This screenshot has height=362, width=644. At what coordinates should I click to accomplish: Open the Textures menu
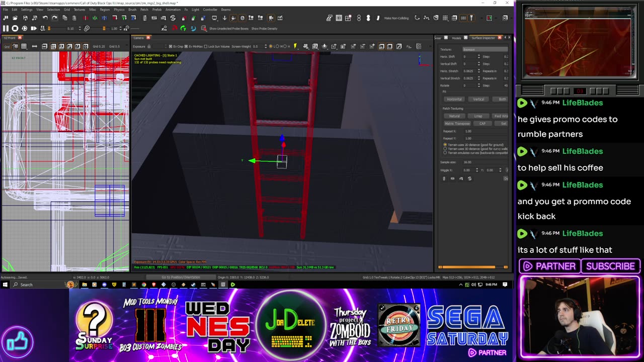[x=79, y=10]
